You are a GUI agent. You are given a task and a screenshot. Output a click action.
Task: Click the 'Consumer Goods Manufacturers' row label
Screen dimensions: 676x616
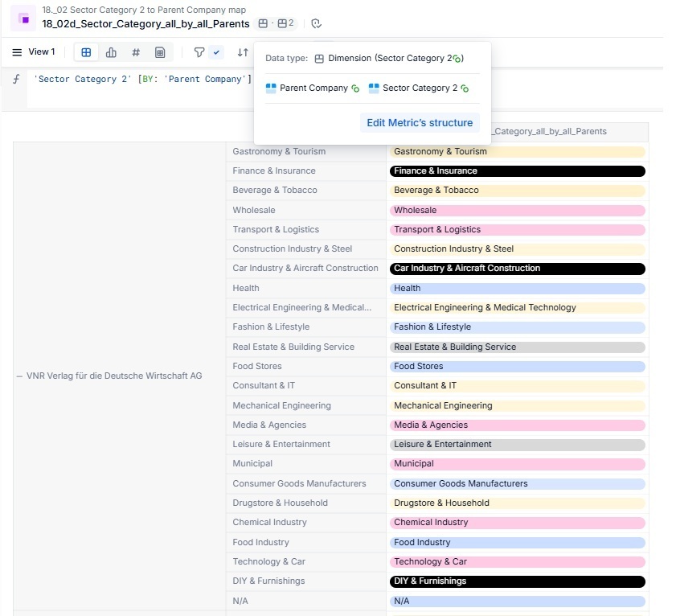[299, 483]
